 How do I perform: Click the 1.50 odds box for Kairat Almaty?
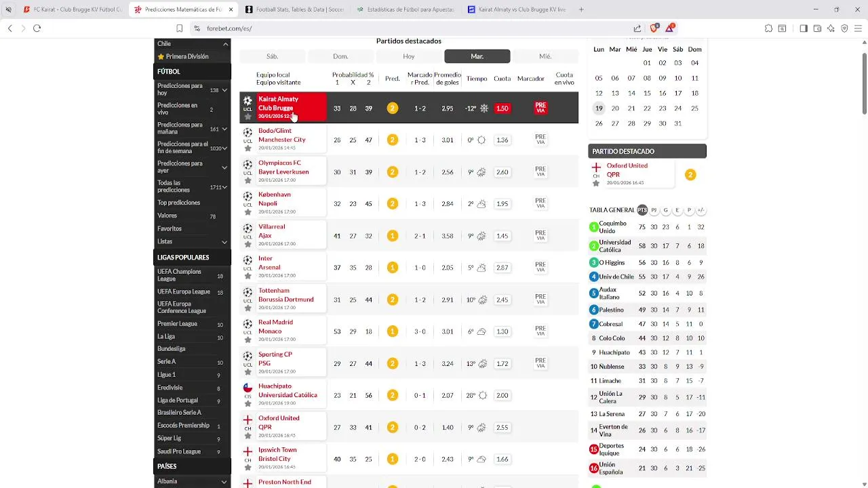502,108
